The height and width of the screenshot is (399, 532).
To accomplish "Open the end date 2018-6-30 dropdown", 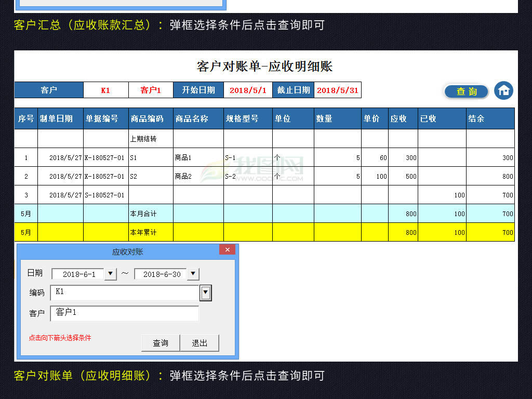I will (193, 274).
